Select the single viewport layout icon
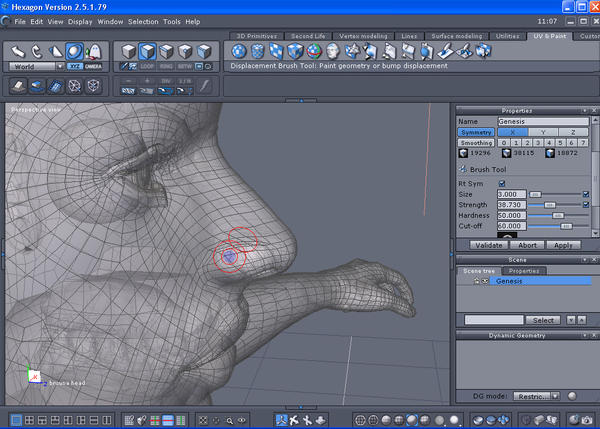This screenshot has height=429, width=600. 15,420
